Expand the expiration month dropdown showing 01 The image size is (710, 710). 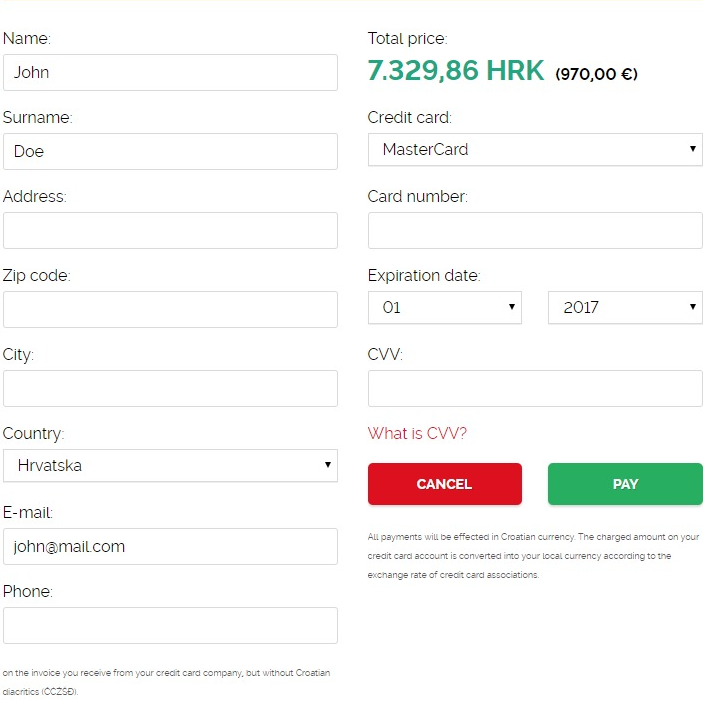click(445, 308)
